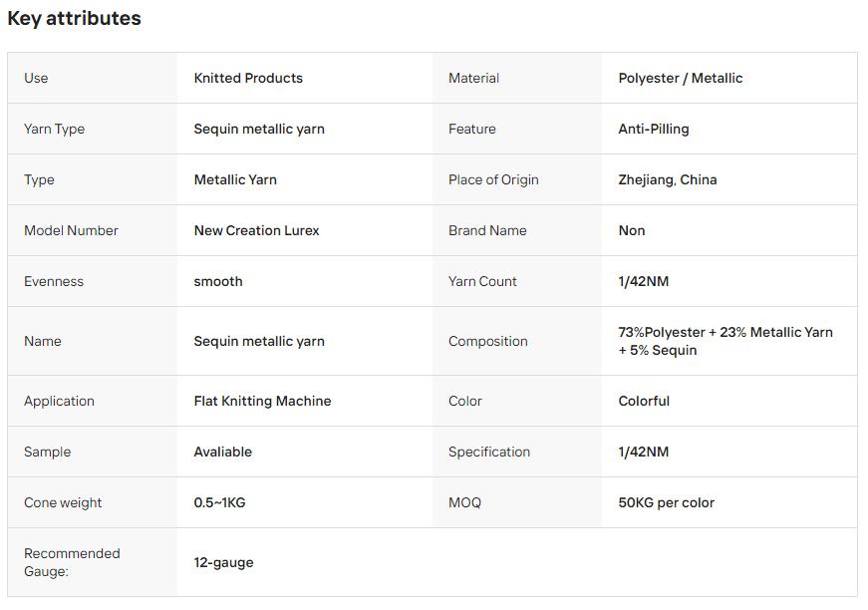Click the Key attributes heading
Screen dimensions: 868x610
coord(74,18)
